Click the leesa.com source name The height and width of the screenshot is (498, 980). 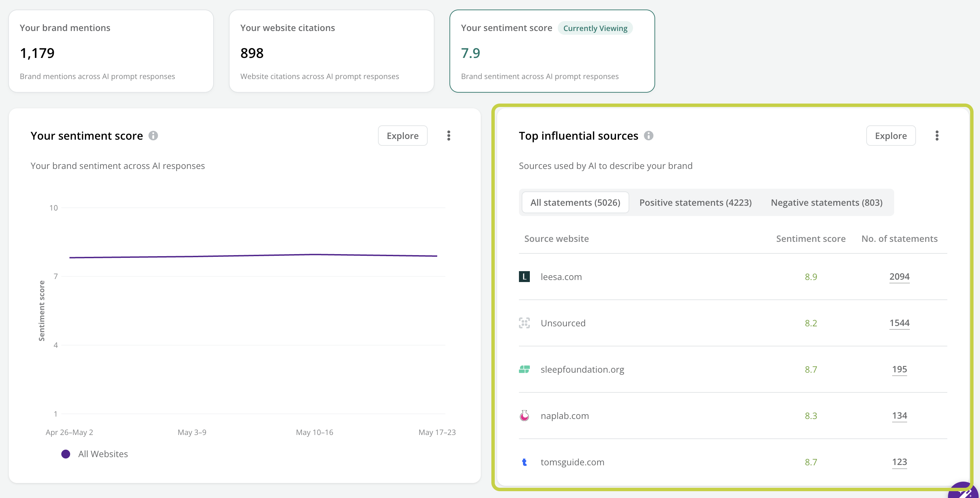(561, 277)
